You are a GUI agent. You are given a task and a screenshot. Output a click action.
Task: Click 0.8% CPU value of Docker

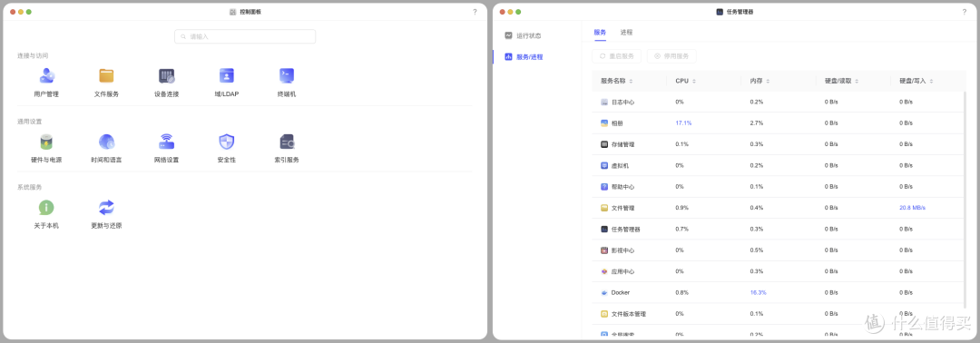681,292
